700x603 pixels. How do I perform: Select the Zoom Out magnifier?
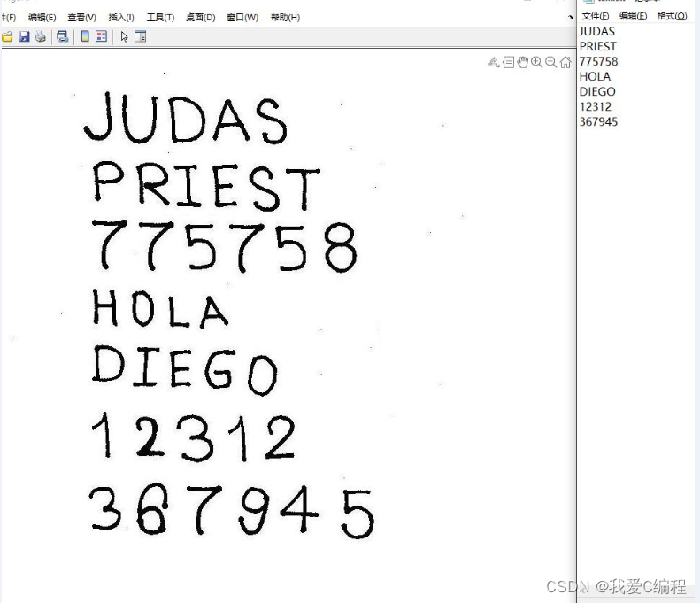[551, 62]
